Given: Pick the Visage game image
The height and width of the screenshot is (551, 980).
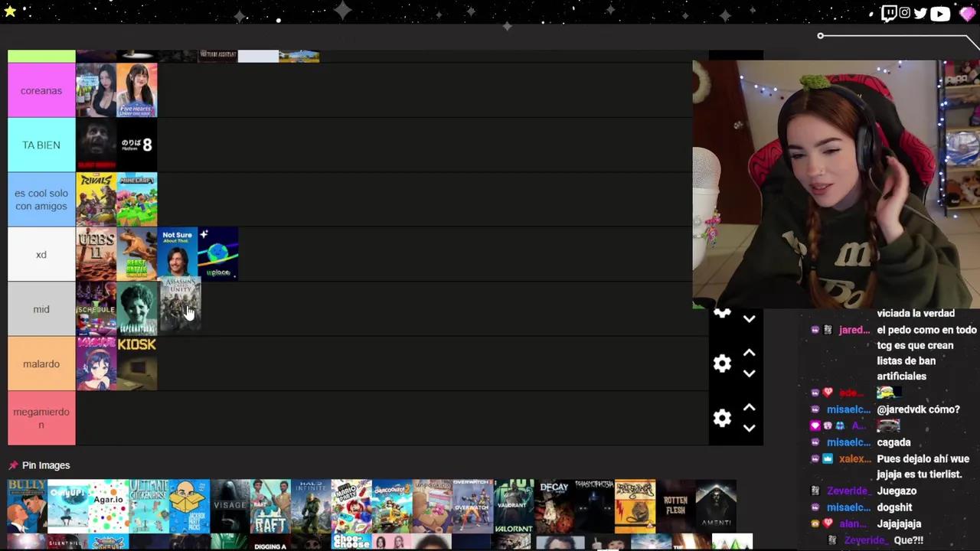Looking at the screenshot, I should point(230,507).
